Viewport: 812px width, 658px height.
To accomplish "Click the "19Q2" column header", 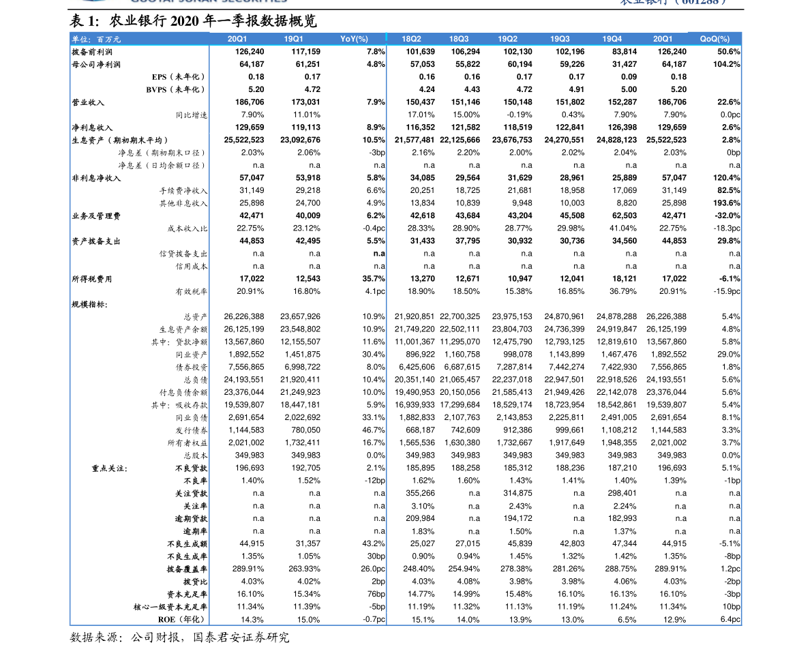I will pyautogui.click(x=508, y=39).
